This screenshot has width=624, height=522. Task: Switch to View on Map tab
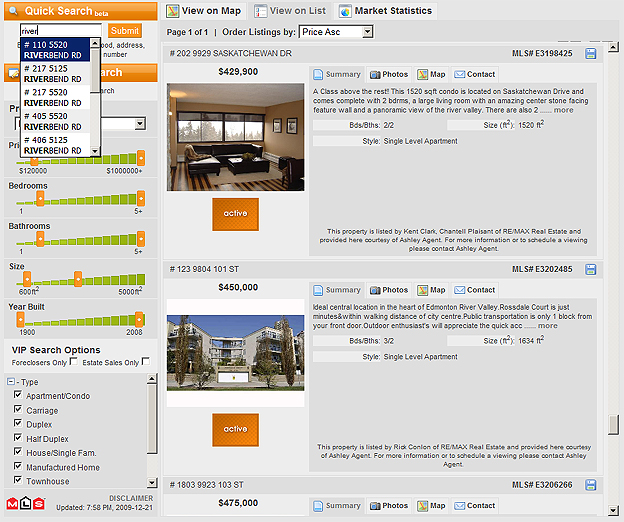click(x=204, y=11)
